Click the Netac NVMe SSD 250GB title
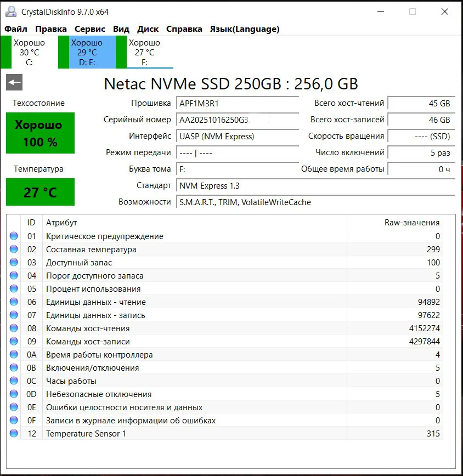The height and width of the screenshot is (476, 463). (231, 84)
